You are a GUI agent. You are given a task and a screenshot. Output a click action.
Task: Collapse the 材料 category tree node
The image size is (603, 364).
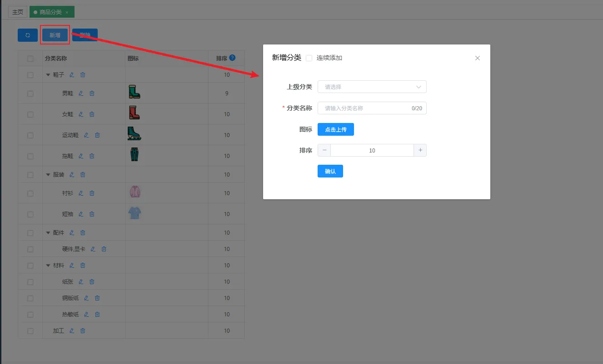click(x=48, y=266)
